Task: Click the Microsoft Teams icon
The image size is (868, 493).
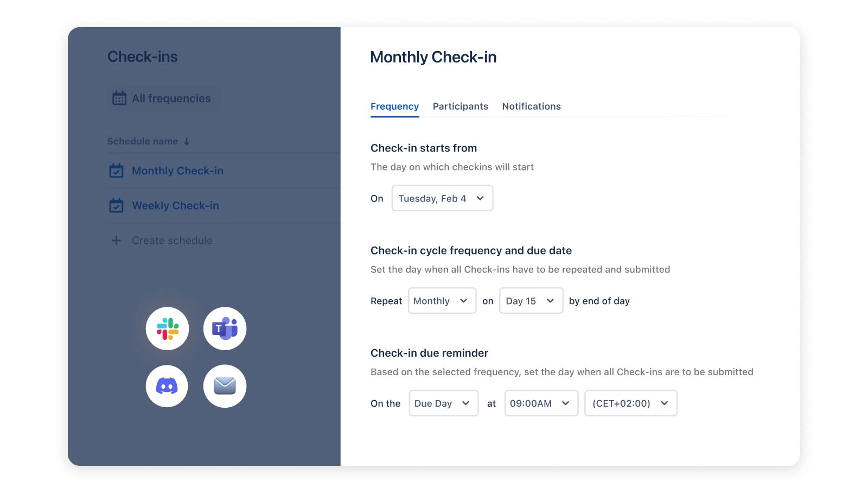Action: click(x=225, y=328)
